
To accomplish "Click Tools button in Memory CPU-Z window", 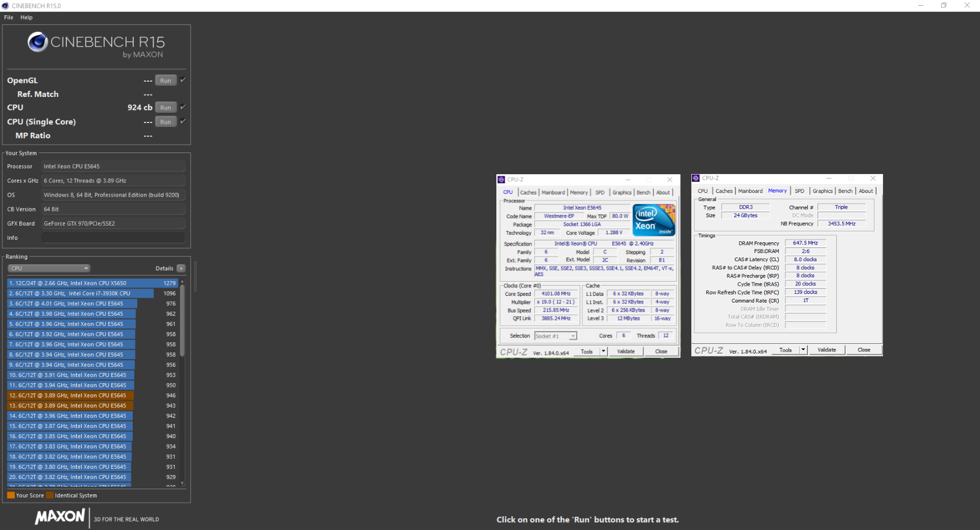I will coord(785,350).
